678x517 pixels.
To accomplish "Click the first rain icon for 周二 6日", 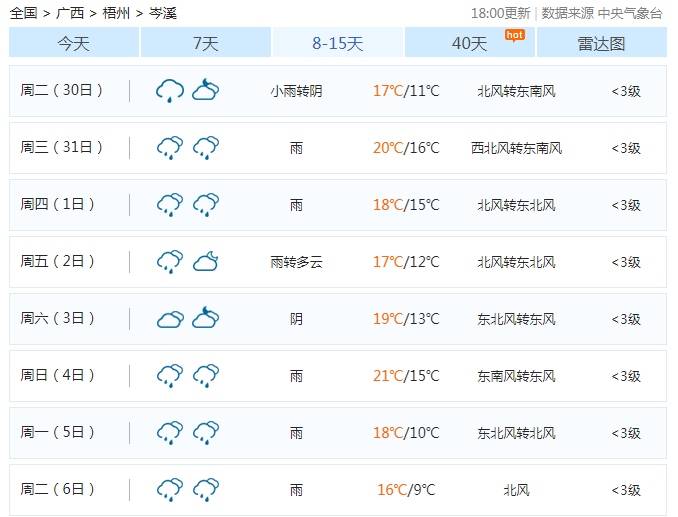I will tap(170, 490).
